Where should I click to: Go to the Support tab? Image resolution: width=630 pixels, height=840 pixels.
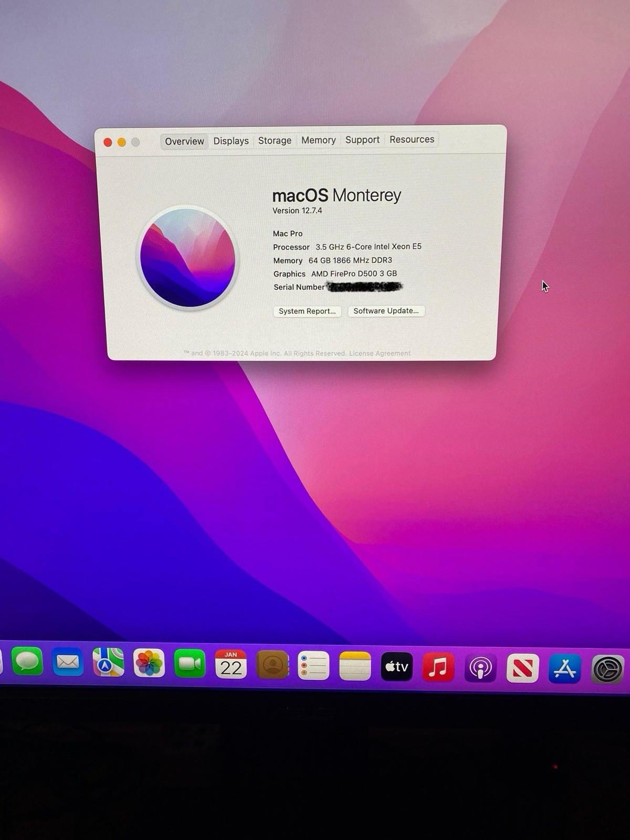tap(362, 140)
